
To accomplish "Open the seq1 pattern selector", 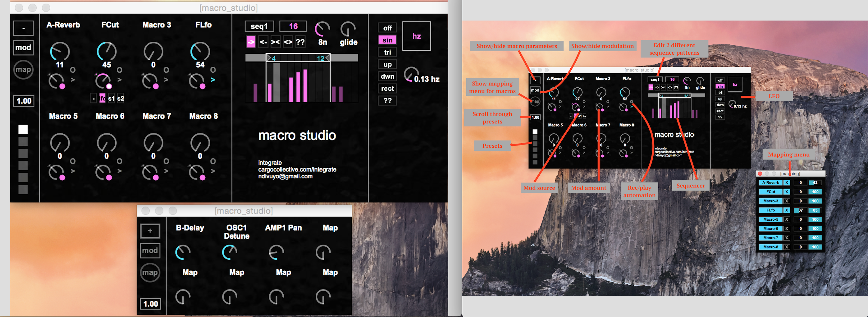I will pyautogui.click(x=259, y=26).
